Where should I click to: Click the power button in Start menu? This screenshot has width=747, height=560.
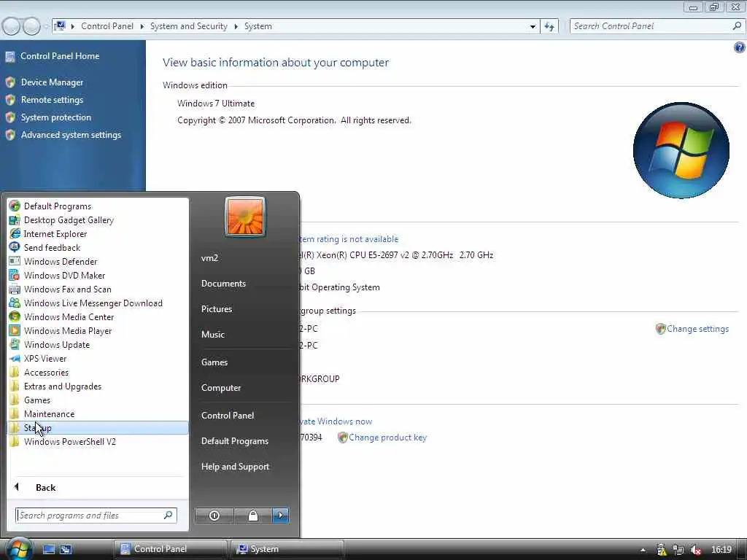[214, 516]
